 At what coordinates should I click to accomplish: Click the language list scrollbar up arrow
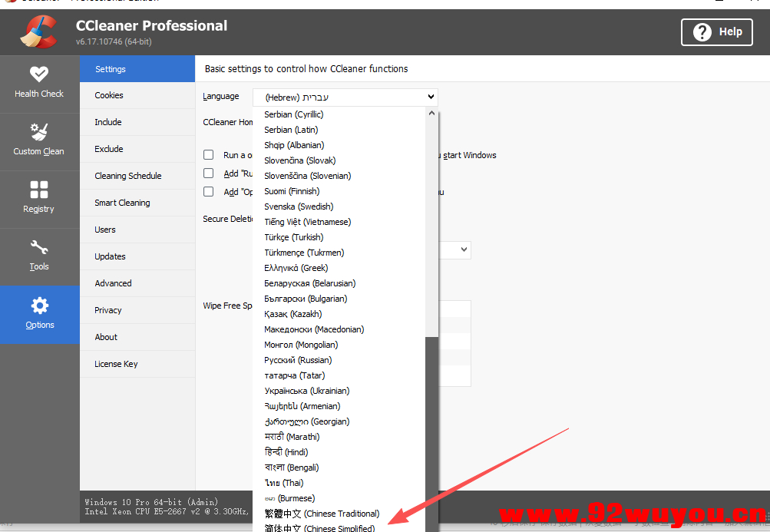(431, 114)
